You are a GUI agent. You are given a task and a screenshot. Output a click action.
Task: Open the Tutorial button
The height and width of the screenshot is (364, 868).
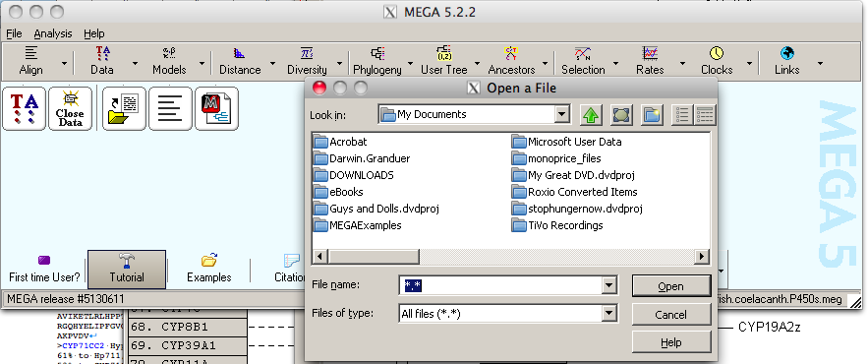[x=127, y=270]
